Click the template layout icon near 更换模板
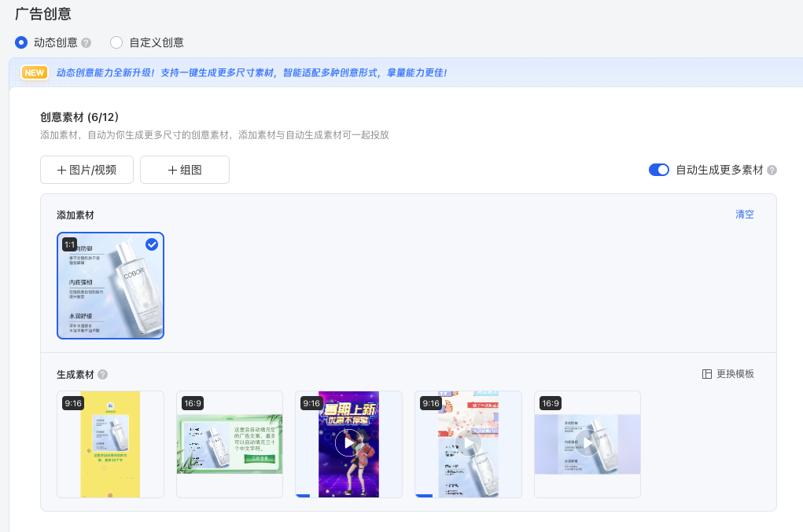Screen dimensions: 803x532 [707, 374]
